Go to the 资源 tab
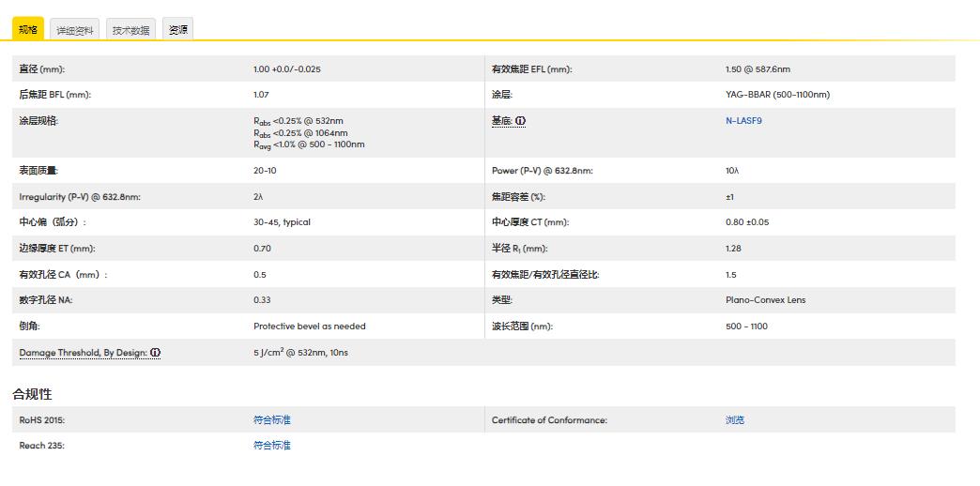The height and width of the screenshot is (486, 980). click(177, 30)
